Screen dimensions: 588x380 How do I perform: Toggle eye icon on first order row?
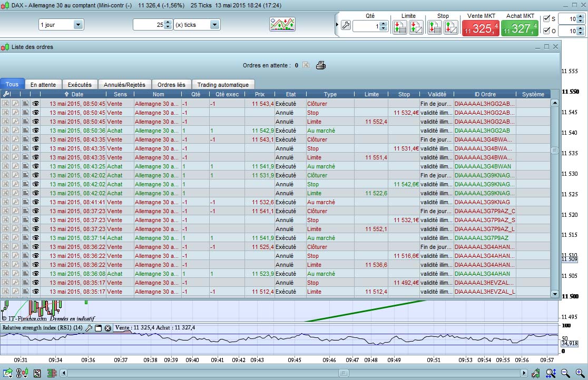[36, 104]
